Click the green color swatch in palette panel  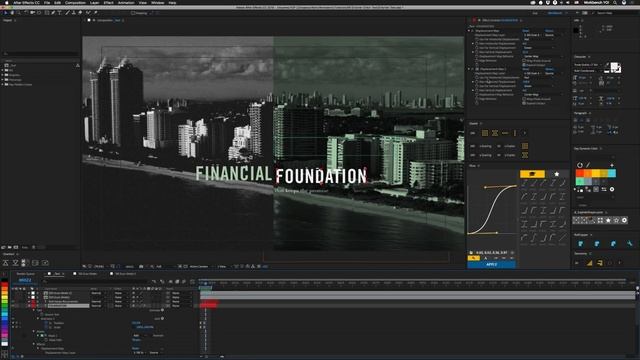(580, 181)
